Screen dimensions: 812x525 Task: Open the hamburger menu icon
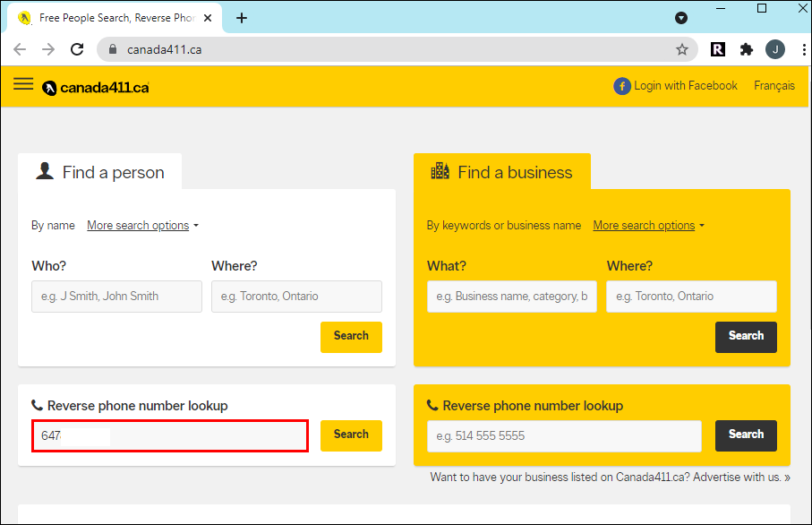23,84
